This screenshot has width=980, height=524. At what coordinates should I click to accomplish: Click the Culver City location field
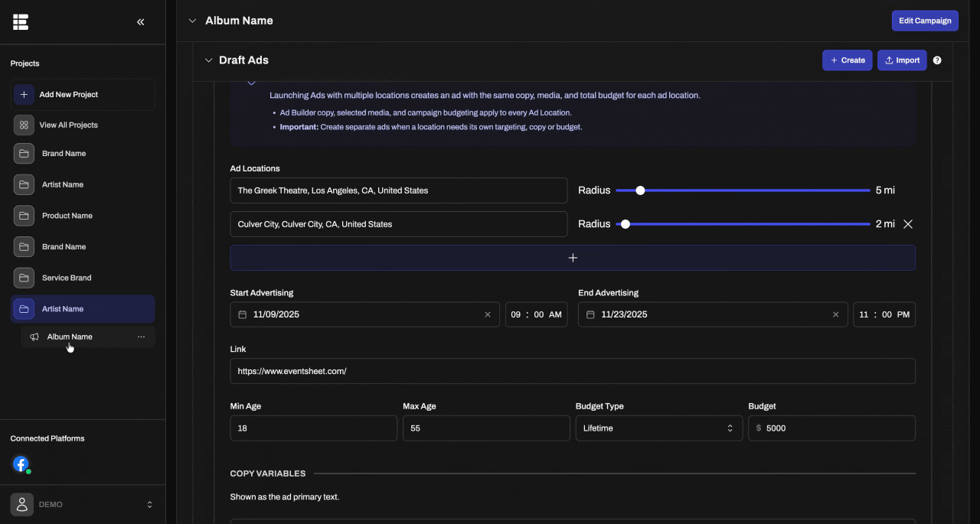tap(399, 224)
